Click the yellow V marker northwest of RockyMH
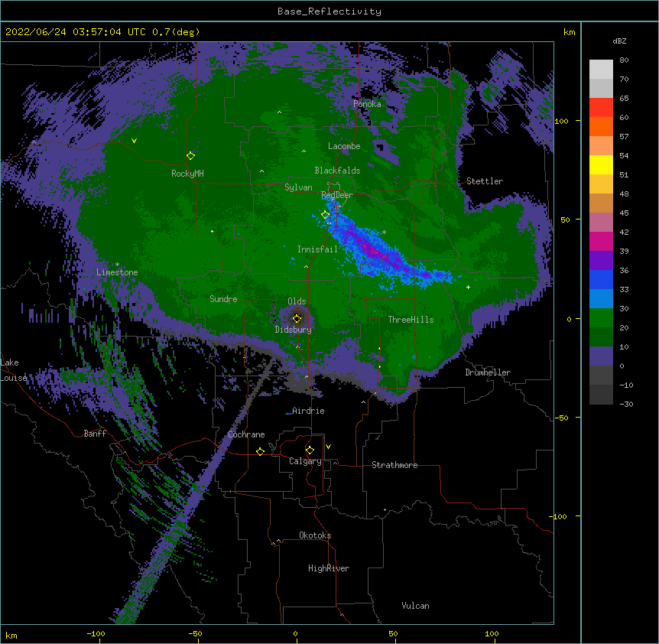This screenshot has width=659, height=644. pos(134,141)
